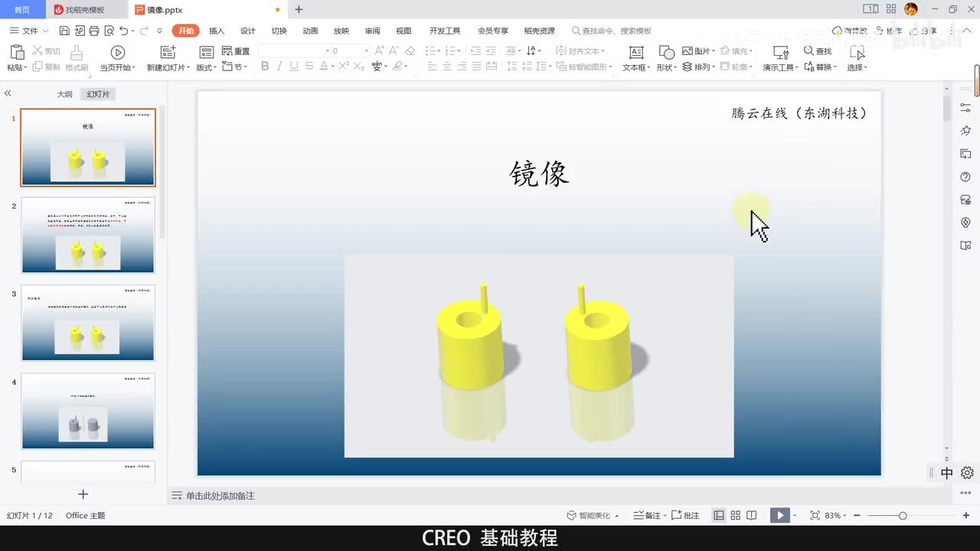Screen dimensions: 980x551
Task: Open the font size dropdown box
Action: pos(350,51)
